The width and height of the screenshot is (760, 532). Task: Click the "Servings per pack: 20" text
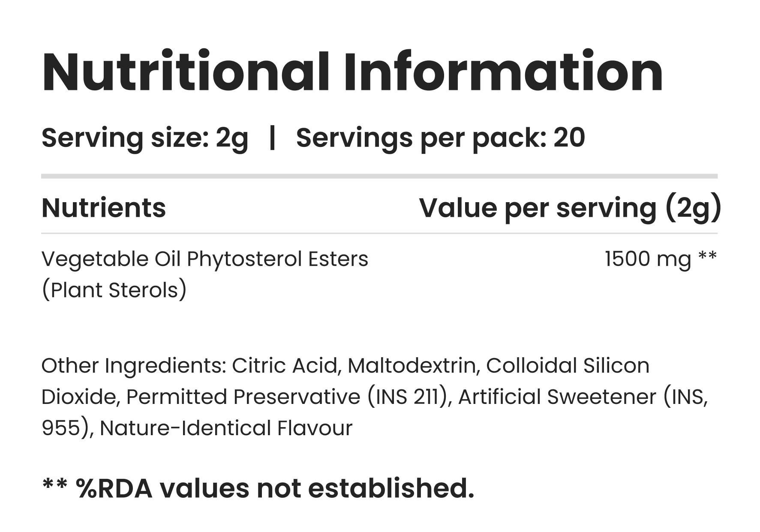pos(440,138)
